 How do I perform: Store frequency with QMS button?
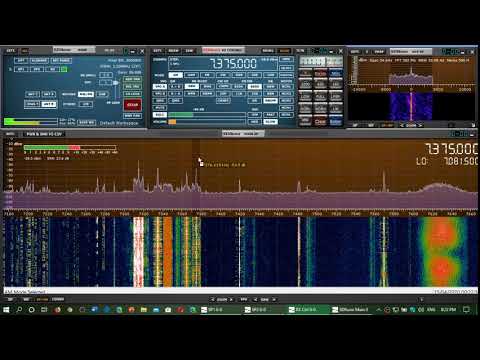(x=160, y=101)
